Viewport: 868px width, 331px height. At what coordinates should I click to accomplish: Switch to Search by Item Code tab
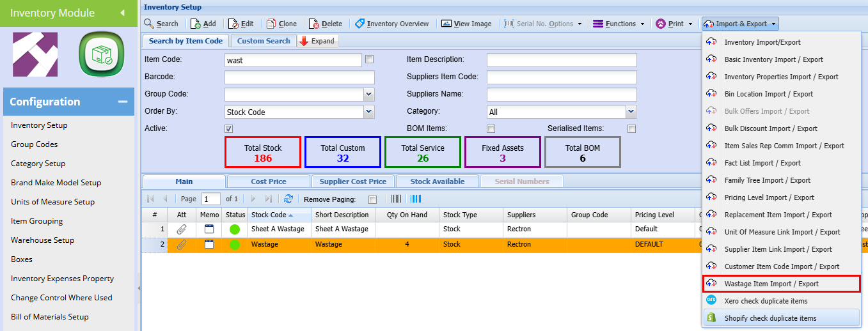click(x=185, y=41)
